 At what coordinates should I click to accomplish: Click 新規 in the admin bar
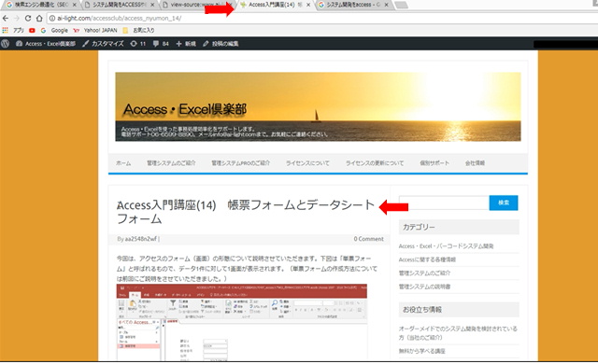[x=186, y=44]
